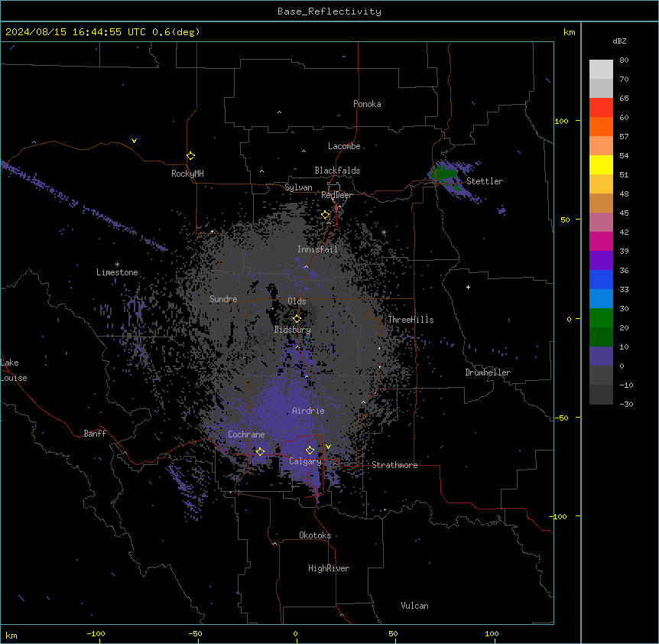Viewport: 659px width, 644px height.
Task: Click the yellow diamond marker near RockyMH
Action: [191, 156]
